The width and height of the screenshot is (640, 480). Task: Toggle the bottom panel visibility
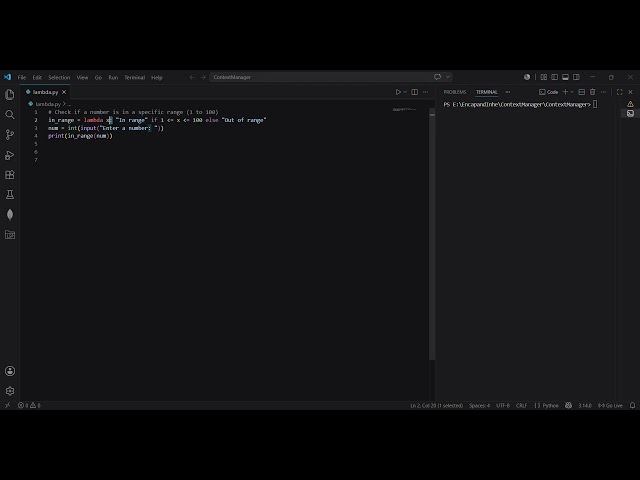pos(565,77)
